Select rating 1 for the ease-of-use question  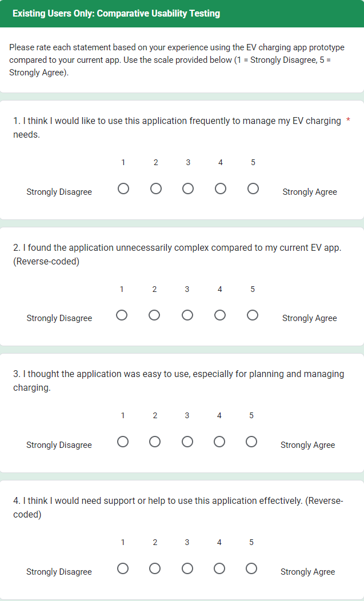[x=123, y=442]
